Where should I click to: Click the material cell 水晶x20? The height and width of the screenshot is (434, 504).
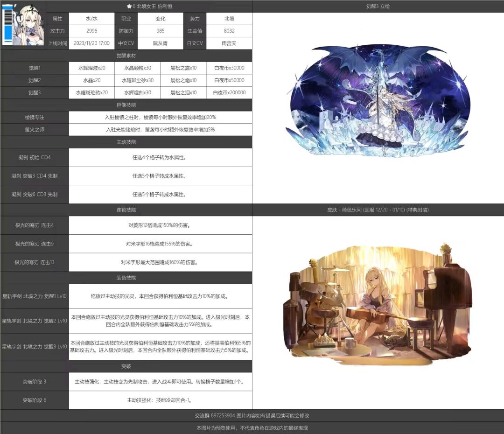pyautogui.click(x=91, y=80)
